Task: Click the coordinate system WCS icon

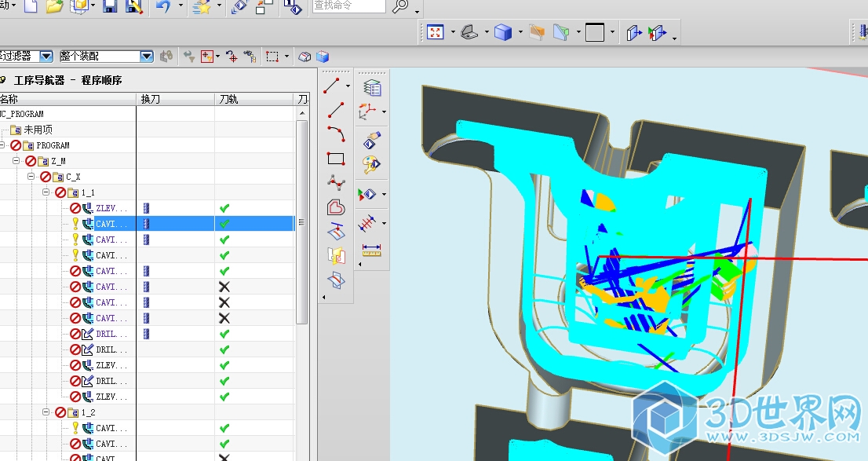Action: 367,112
